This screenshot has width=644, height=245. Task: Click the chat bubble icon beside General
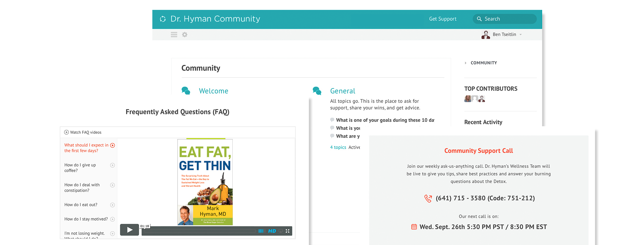[x=317, y=91]
